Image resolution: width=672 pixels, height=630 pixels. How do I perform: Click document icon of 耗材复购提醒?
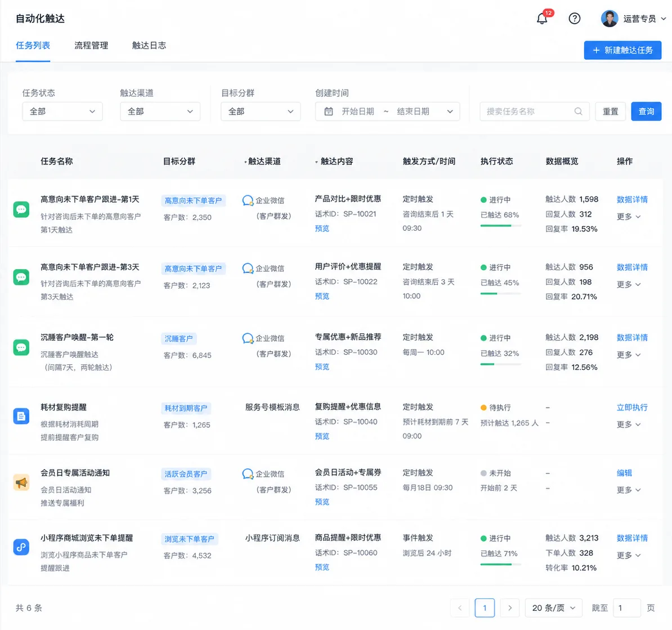tap(21, 416)
